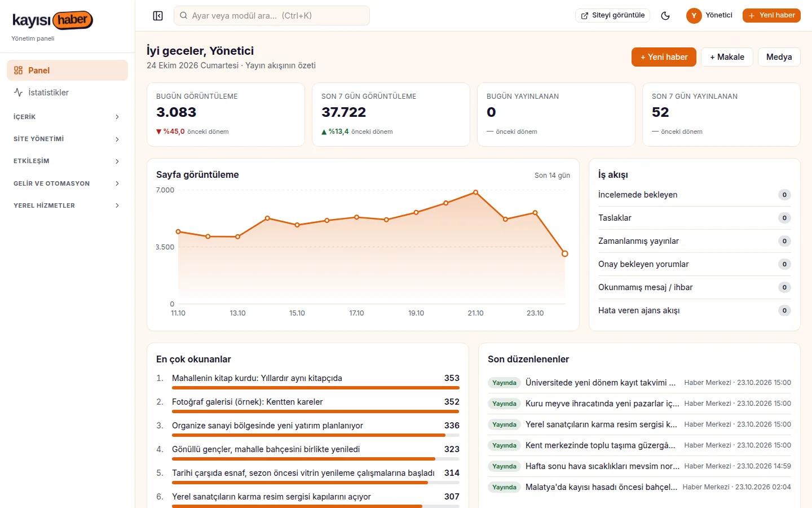The image size is (812, 508).
Task: Click the last chart data point after 23.10
Action: click(x=564, y=254)
